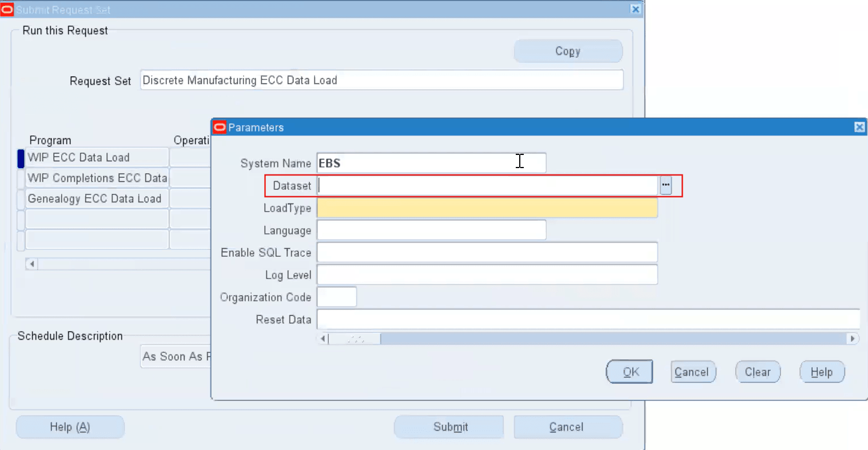Select the LoadType required field

[487, 208]
